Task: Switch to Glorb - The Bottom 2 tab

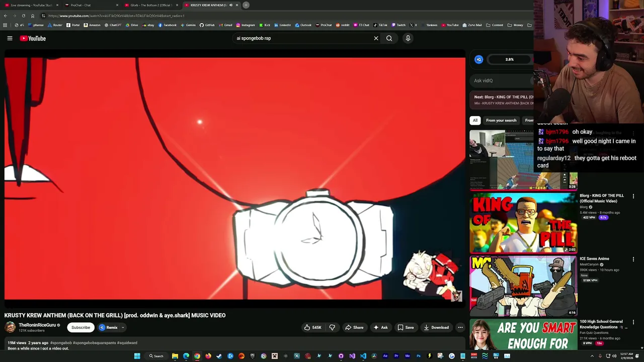Action: [151, 5]
